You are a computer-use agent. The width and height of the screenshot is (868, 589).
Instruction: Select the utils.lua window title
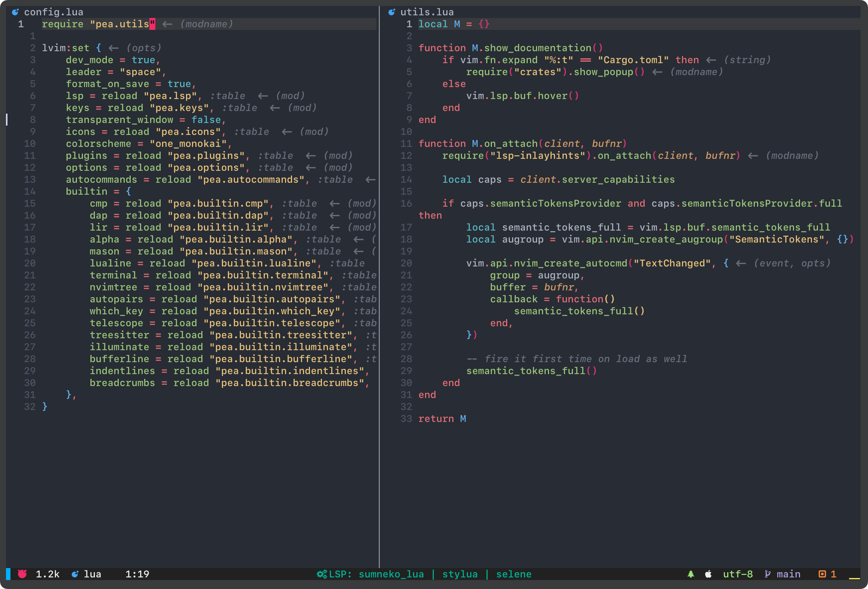427,12
